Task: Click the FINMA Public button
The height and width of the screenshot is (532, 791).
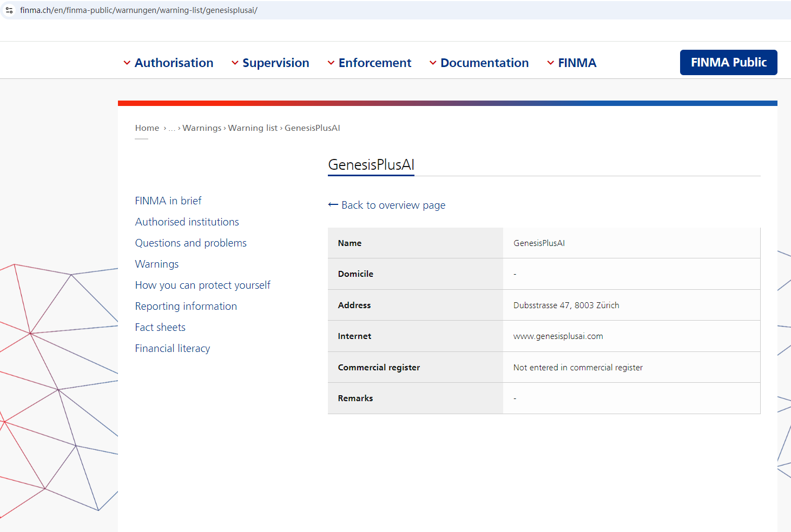Action: tap(728, 63)
